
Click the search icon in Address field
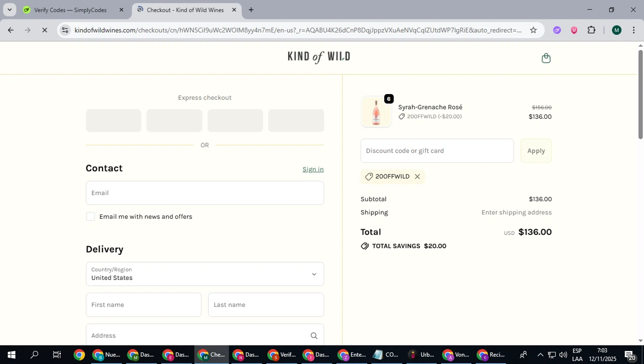tap(314, 336)
